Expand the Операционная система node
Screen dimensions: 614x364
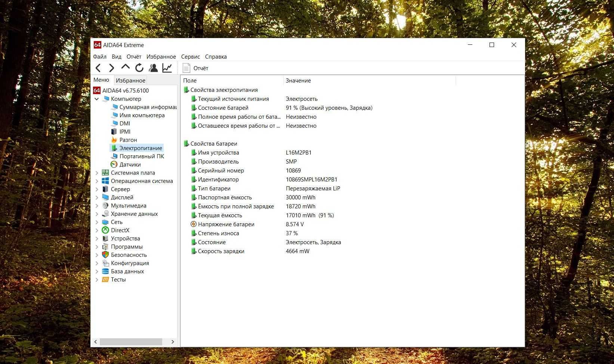pyautogui.click(x=97, y=181)
